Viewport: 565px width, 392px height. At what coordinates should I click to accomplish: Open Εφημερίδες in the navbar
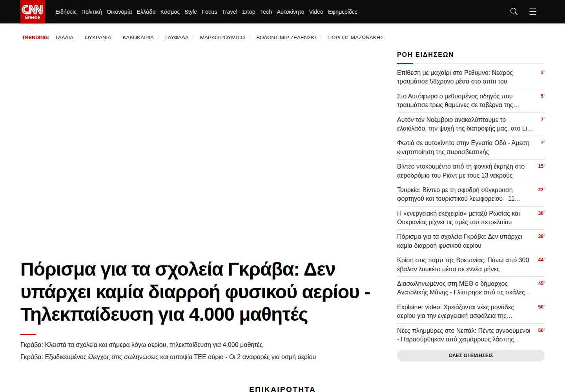343,12
